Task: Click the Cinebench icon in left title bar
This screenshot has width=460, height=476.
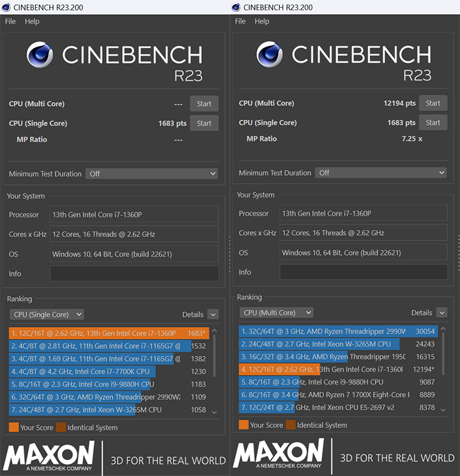Action: [x=6, y=7]
